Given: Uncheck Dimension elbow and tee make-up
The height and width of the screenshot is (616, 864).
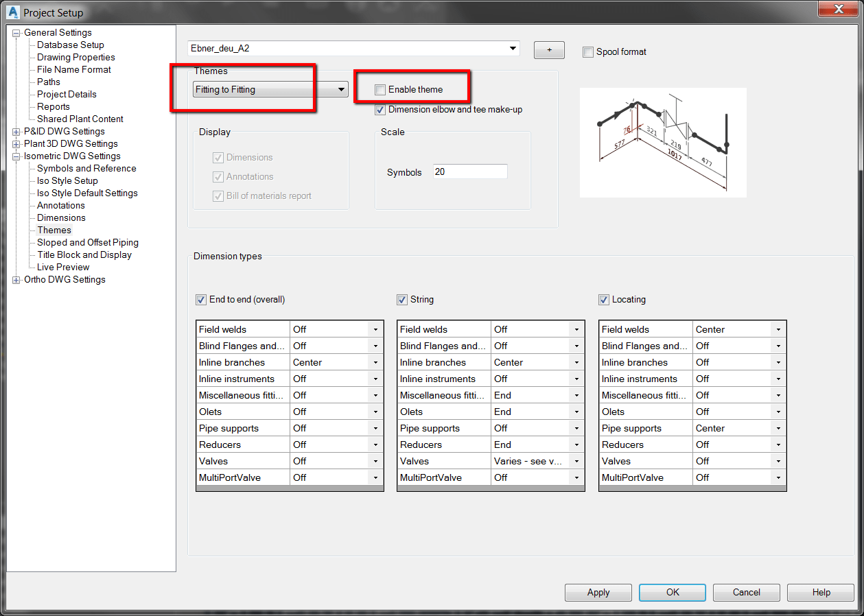Looking at the screenshot, I should [380, 110].
